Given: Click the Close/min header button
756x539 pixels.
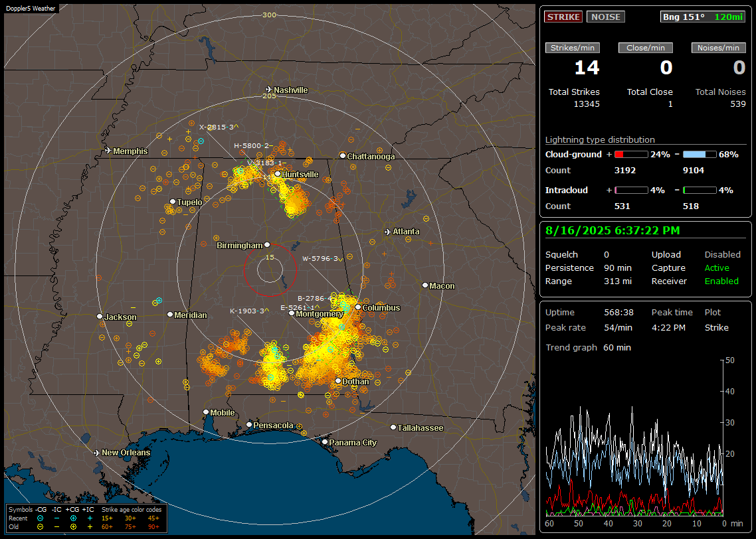Looking at the screenshot, I should pyautogui.click(x=646, y=48).
